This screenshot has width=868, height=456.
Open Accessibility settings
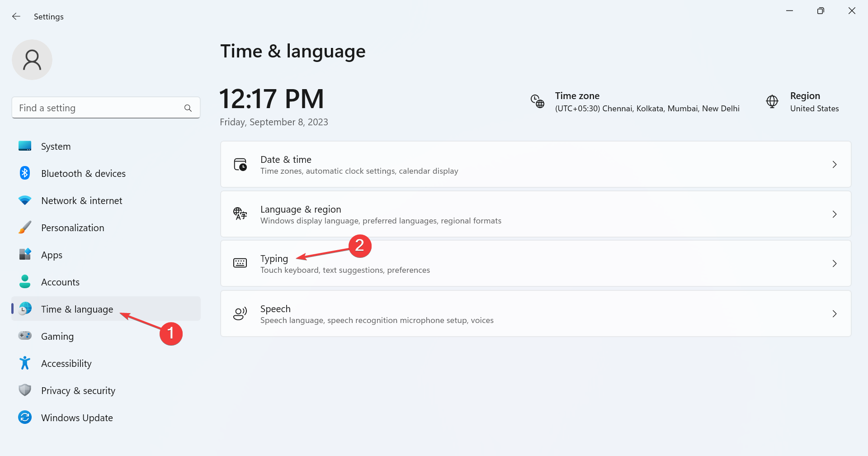(66, 363)
